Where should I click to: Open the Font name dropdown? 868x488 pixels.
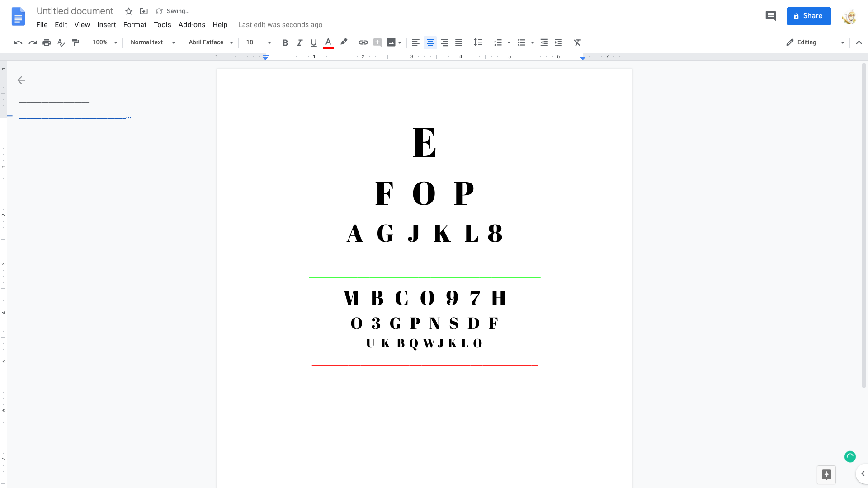coord(210,42)
